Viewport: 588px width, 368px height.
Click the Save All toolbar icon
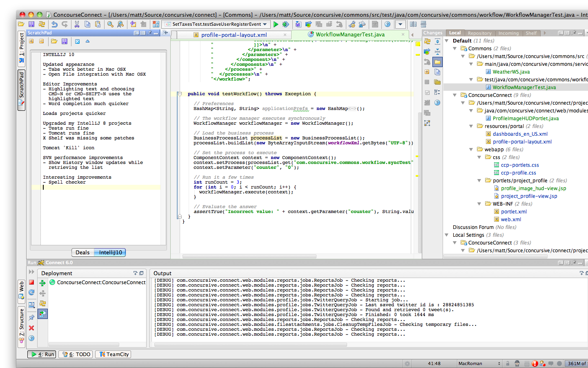[31, 25]
